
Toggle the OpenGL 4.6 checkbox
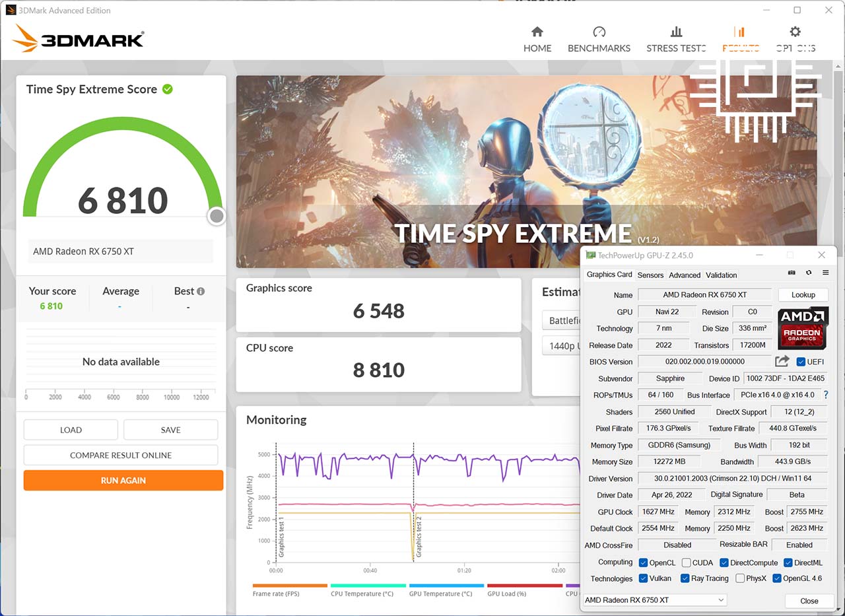point(777,578)
